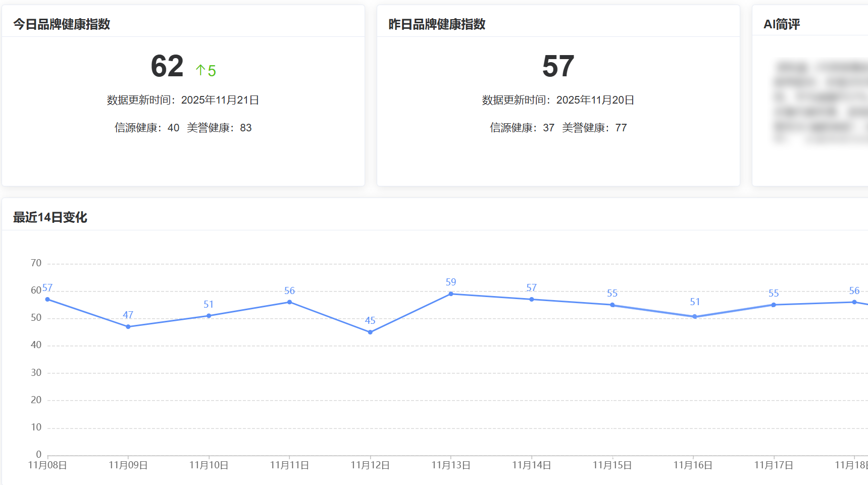Click the 11月08日 data point on chart
Screen dimensions: 868x485
coord(47,300)
